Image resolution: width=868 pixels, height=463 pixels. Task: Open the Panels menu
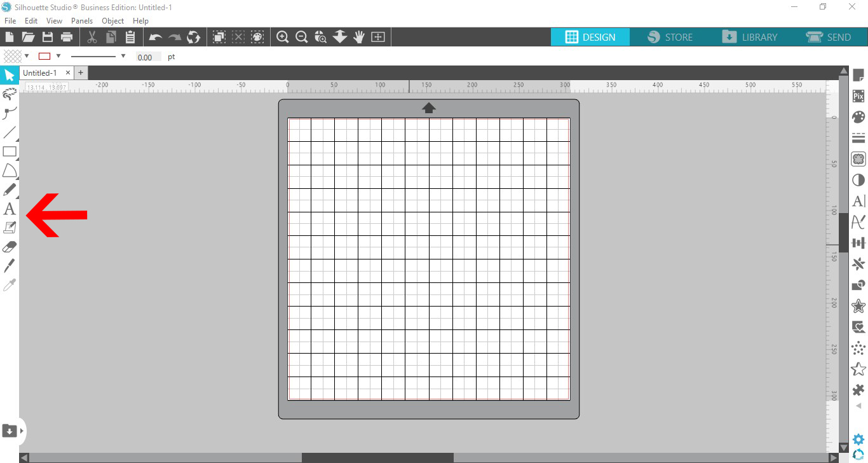(82, 21)
